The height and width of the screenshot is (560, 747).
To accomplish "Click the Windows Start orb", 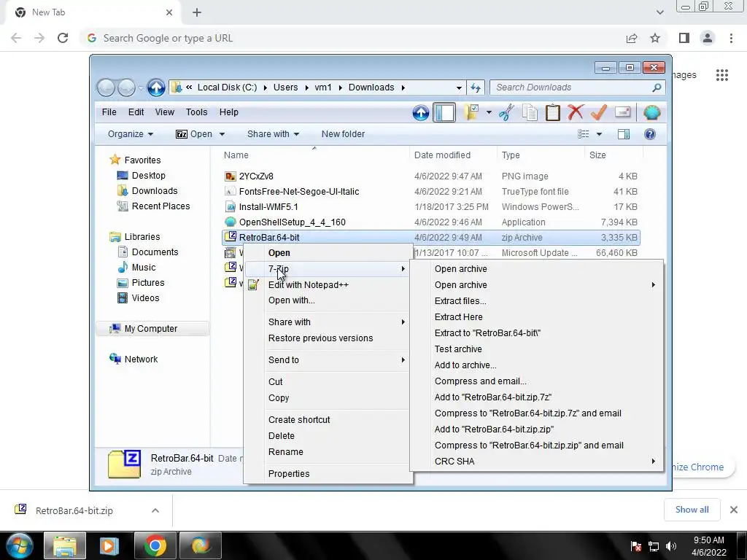I will click(x=20, y=545).
